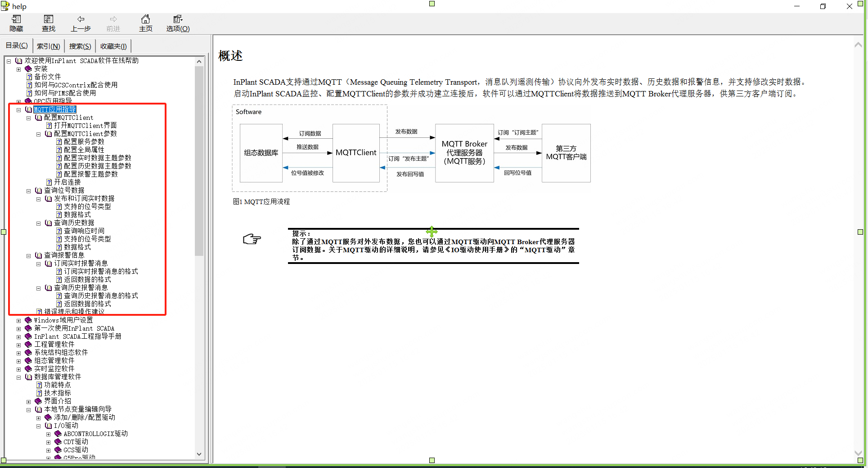Click the book icon beside 工程管理软件
Image resolution: width=868 pixels, height=468 pixels.
tap(28, 345)
